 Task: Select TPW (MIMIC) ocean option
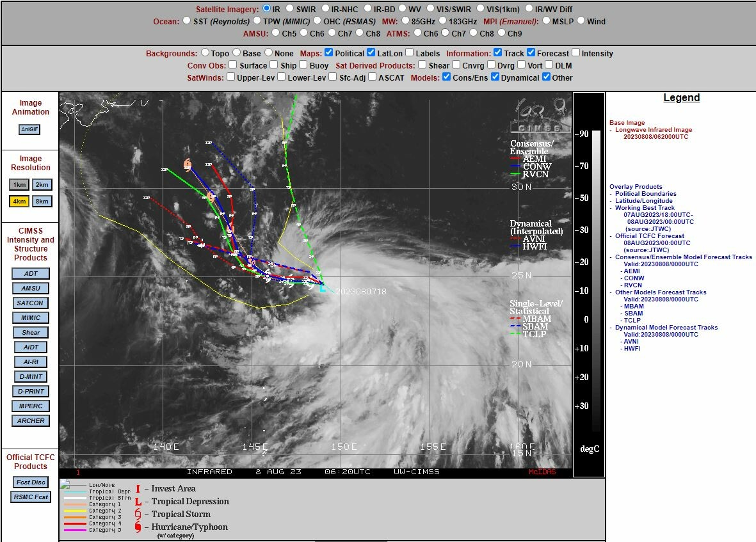coord(257,20)
